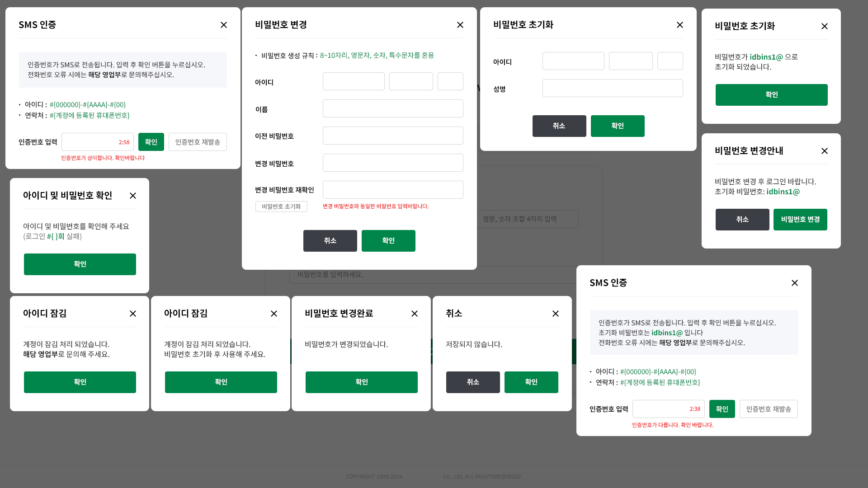Click the green 비밀번호 변경 button
Viewport: 868px width, 488px height.
click(800, 220)
